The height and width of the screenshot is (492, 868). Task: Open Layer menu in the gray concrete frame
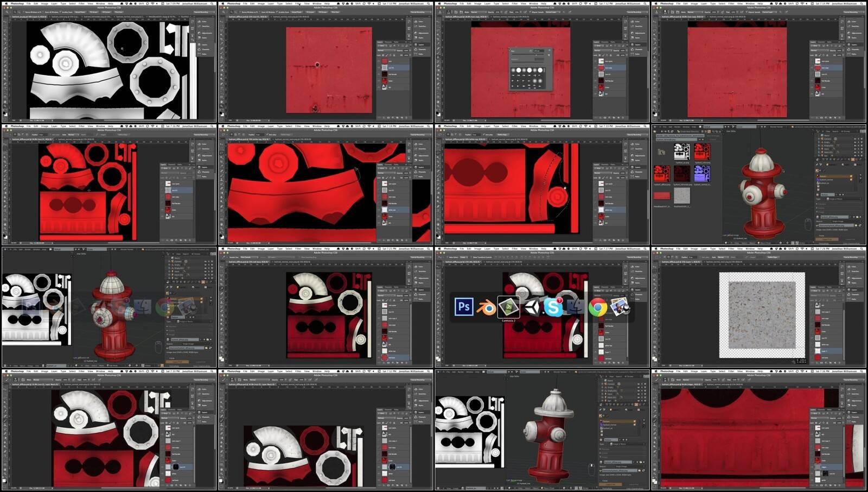point(704,249)
